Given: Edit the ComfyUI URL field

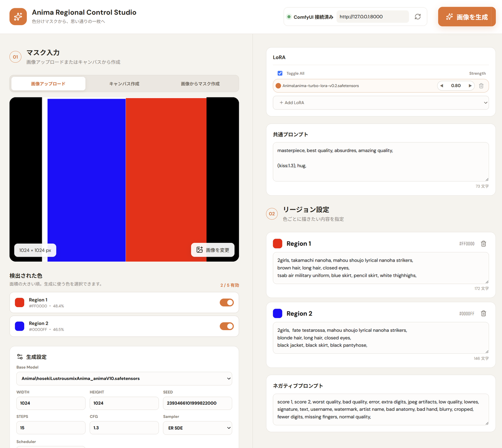Looking at the screenshot, I should 372,17.
